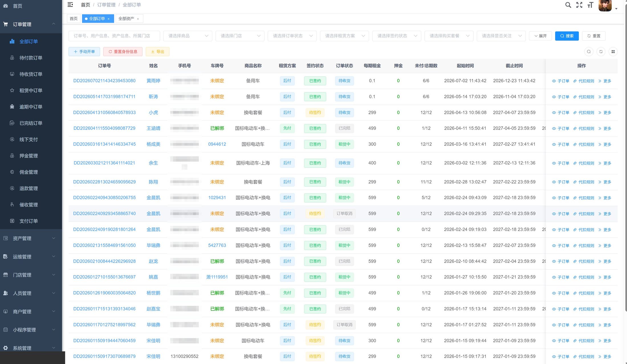Open 待付款订单 in the sidebar
Image resolution: width=627 pixels, height=364 pixels.
coord(31,58)
